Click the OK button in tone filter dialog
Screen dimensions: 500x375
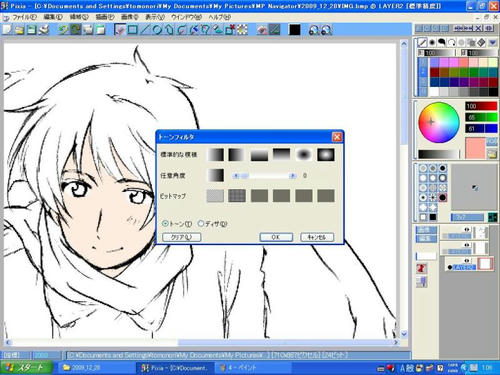click(276, 237)
